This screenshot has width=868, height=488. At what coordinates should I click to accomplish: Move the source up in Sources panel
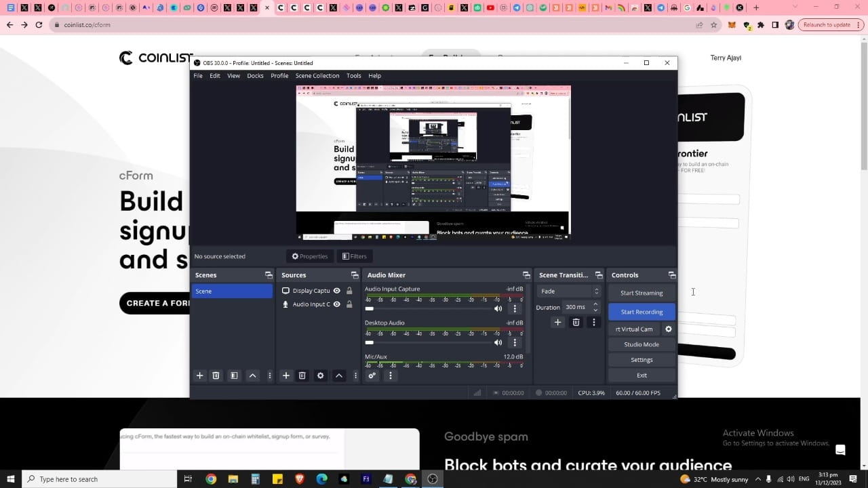point(339,375)
